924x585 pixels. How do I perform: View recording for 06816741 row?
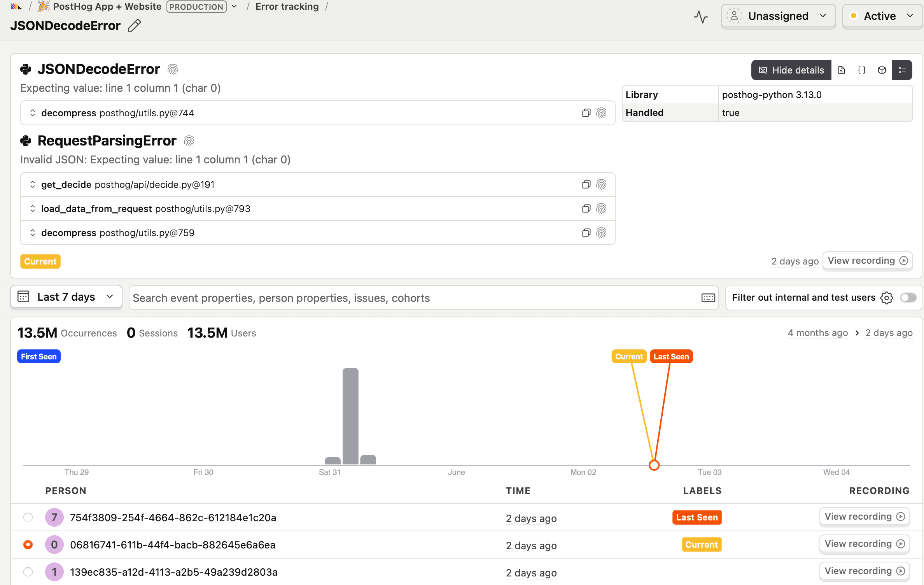(x=864, y=544)
